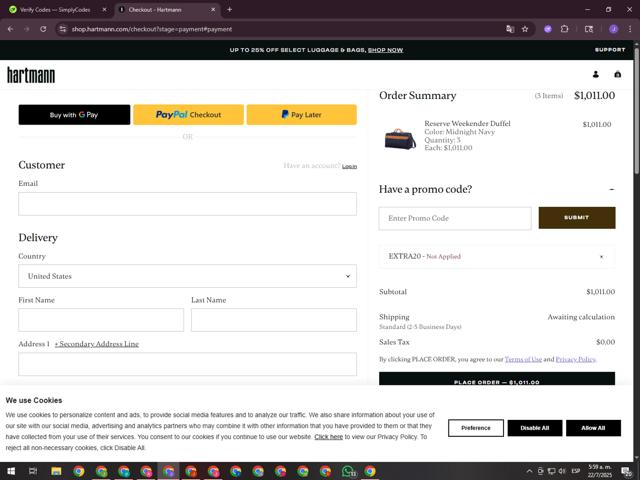640x480 pixels.
Task: Click the hartmann logo
Action: tap(31, 75)
